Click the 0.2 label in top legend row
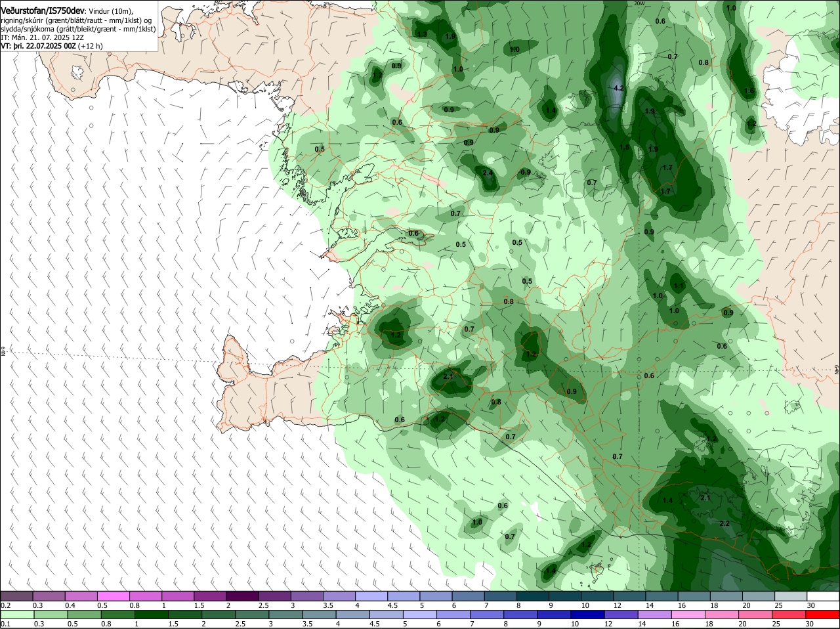The width and height of the screenshot is (840, 629). (x=5, y=605)
